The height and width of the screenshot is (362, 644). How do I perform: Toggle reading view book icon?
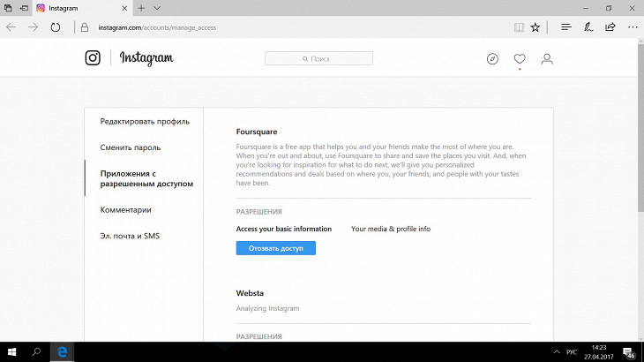click(x=519, y=27)
